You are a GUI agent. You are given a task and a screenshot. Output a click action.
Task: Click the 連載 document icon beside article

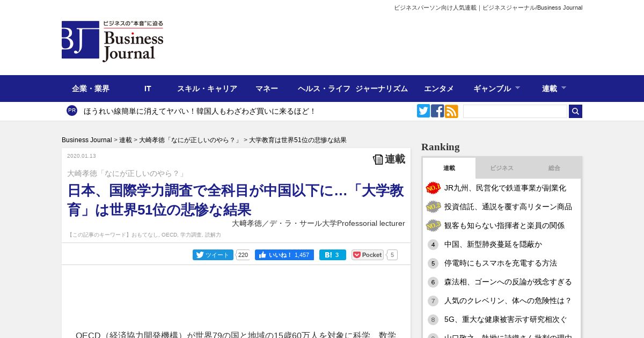coord(378,159)
